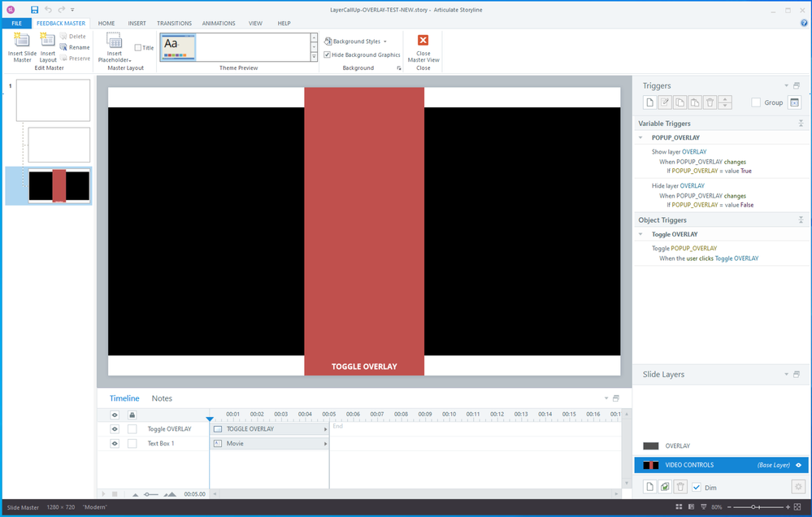This screenshot has height=517, width=812.
Task: Open the ANIMATIONS ribbon tab
Action: click(218, 24)
